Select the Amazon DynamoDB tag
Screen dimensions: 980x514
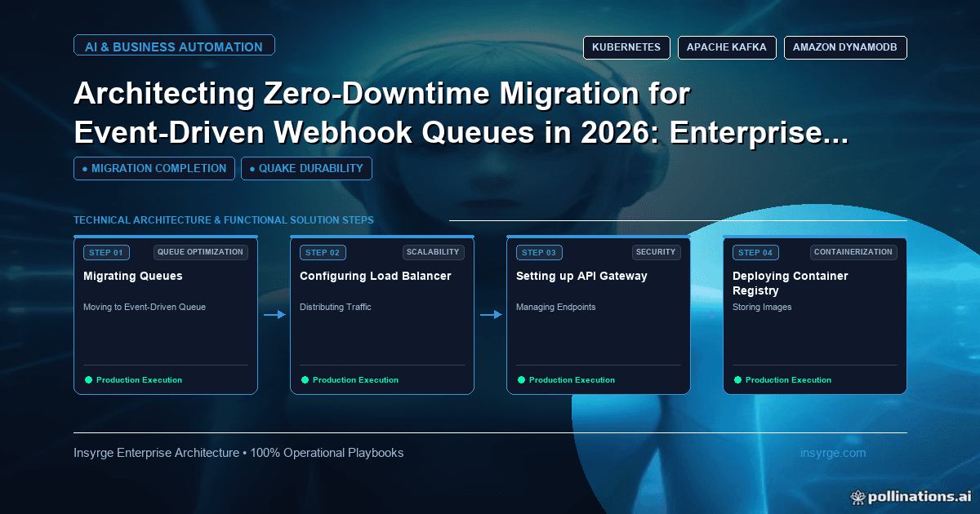[x=845, y=47]
